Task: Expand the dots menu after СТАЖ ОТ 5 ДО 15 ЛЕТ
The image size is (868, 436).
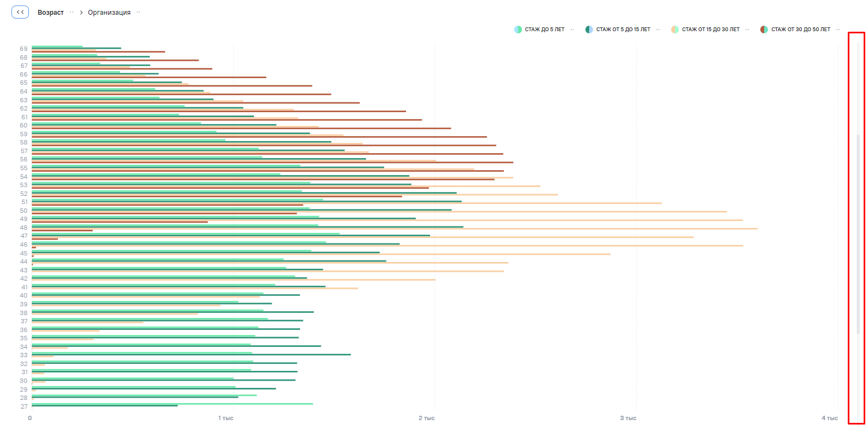Action: [x=658, y=30]
